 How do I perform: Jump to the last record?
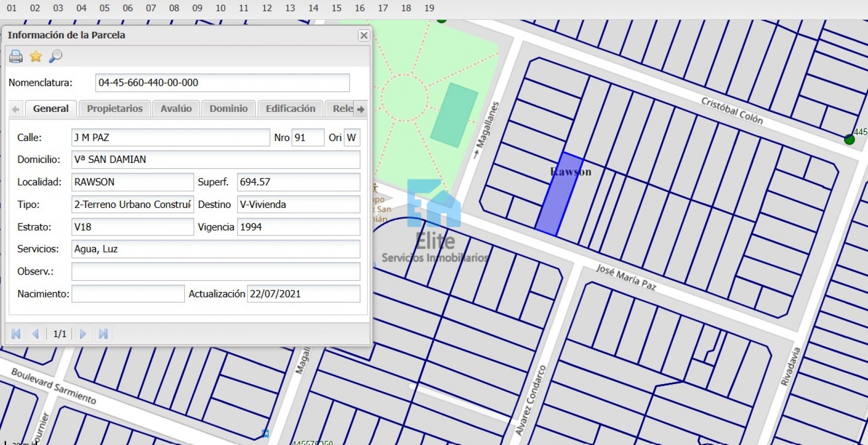[103, 334]
